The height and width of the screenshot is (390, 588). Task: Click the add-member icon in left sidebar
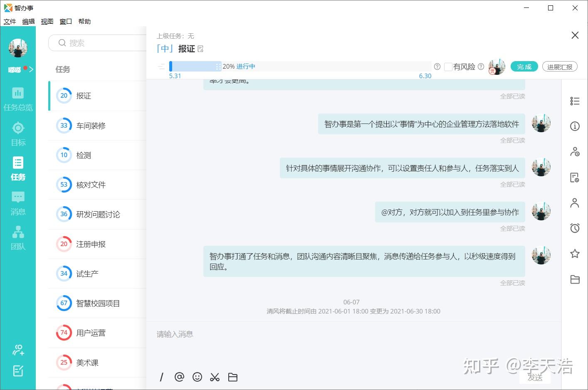point(18,350)
